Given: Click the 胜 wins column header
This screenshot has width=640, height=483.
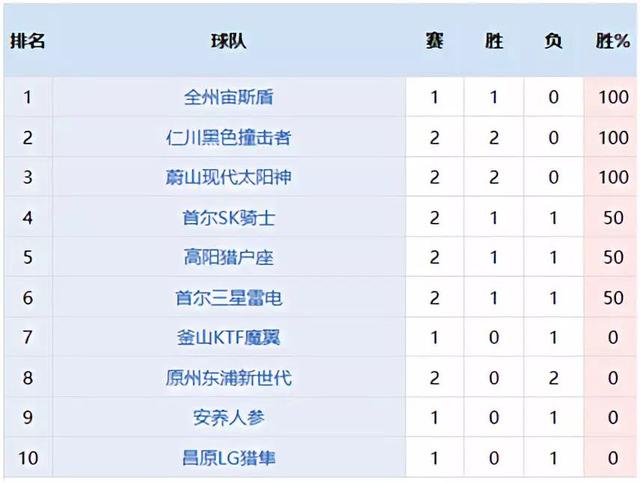Looking at the screenshot, I should 494,43.
